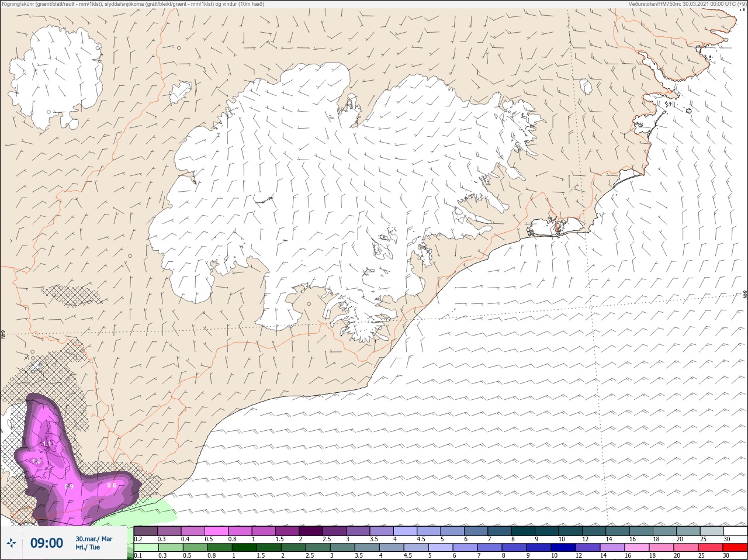Select the red swatch ending the lower legend row
The image size is (748, 560).
point(735,548)
